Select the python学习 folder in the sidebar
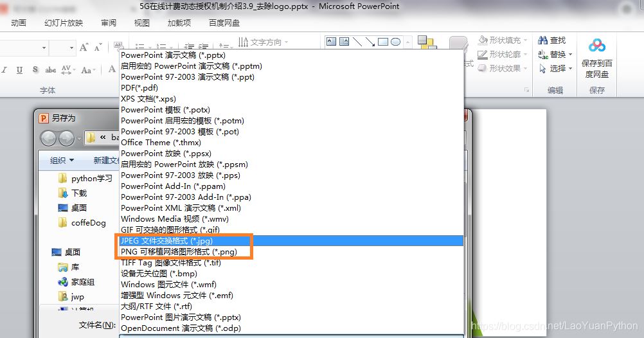Viewport: 644px width, 338px height. click(x=85, y=178)
